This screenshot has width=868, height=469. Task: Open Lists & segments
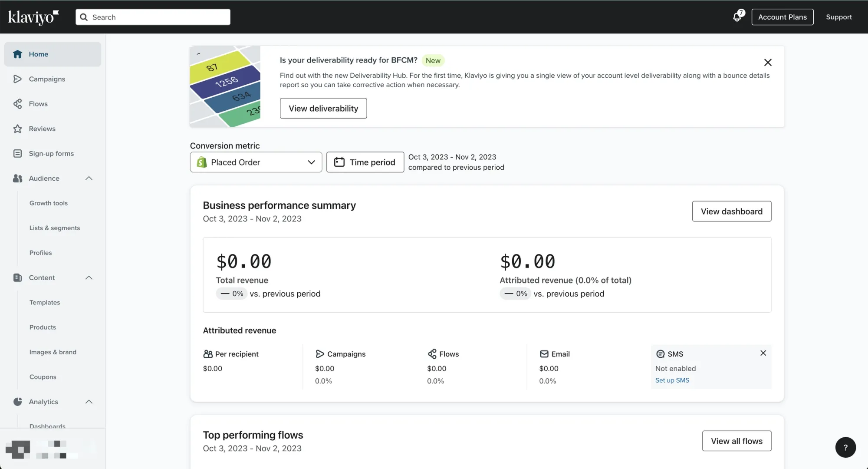[55, 228]
